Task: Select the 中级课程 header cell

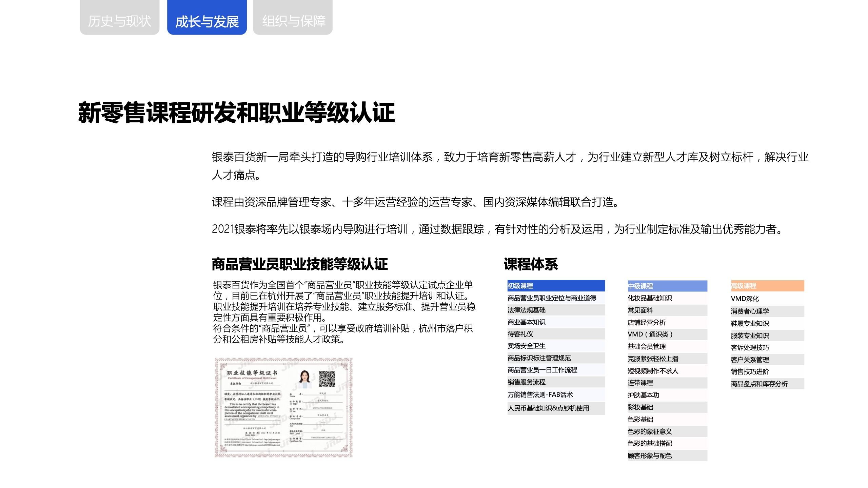Action: 667,286
